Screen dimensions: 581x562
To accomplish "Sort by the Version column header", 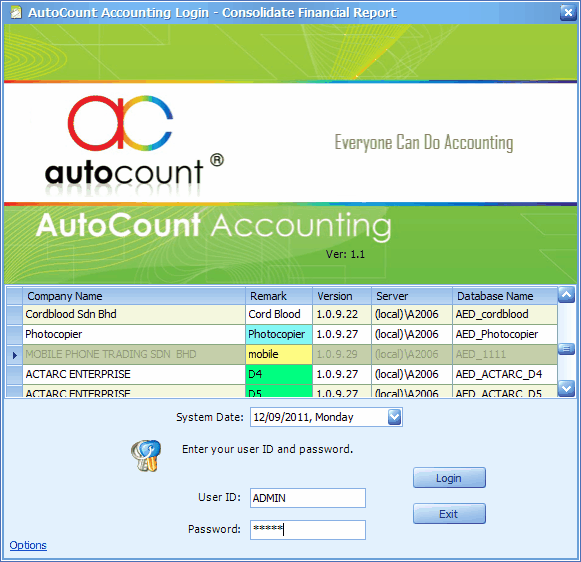I will click(x=342, y=296).
